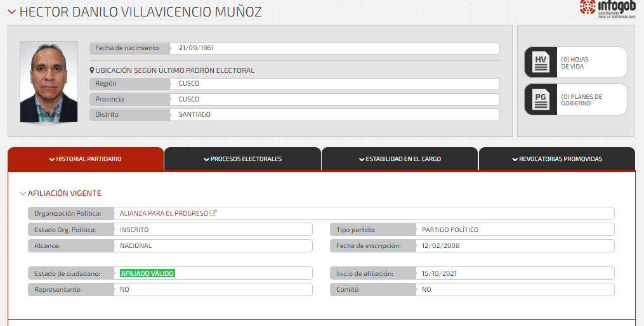Click the Fecha de inscripción value 12/02/2008

(x=440, y=246)
